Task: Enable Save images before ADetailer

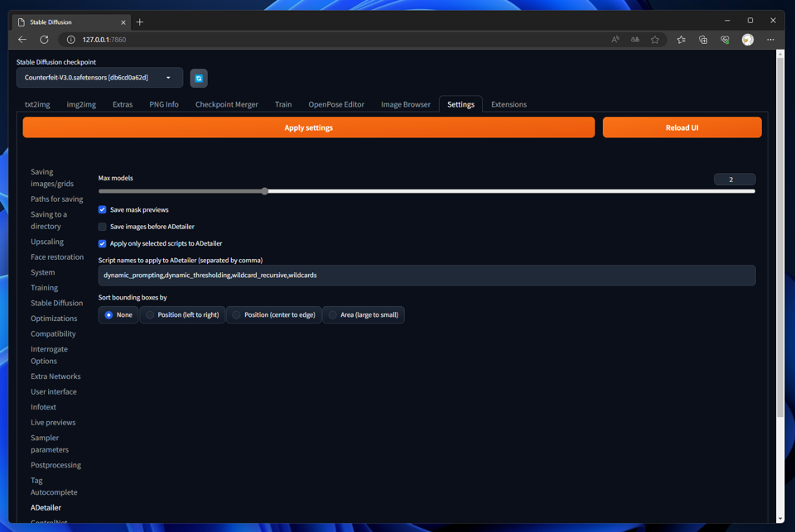Action: (103, 227)
